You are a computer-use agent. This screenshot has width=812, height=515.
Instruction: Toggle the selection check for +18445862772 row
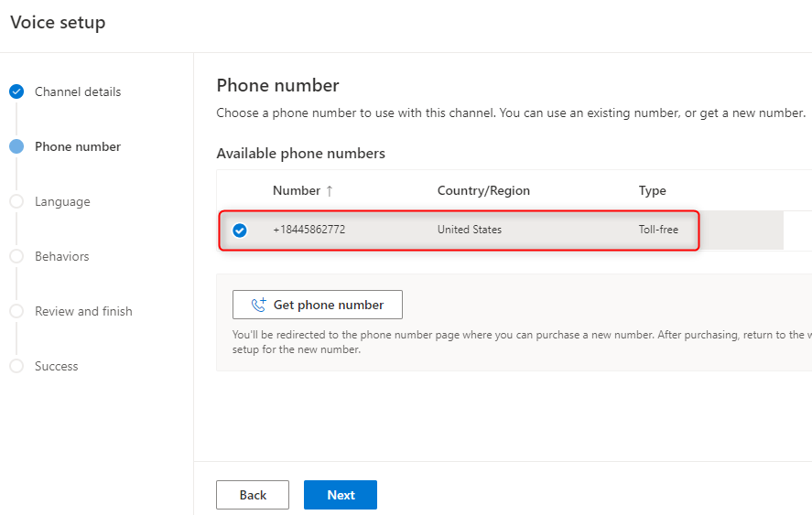tap(240, 231)
